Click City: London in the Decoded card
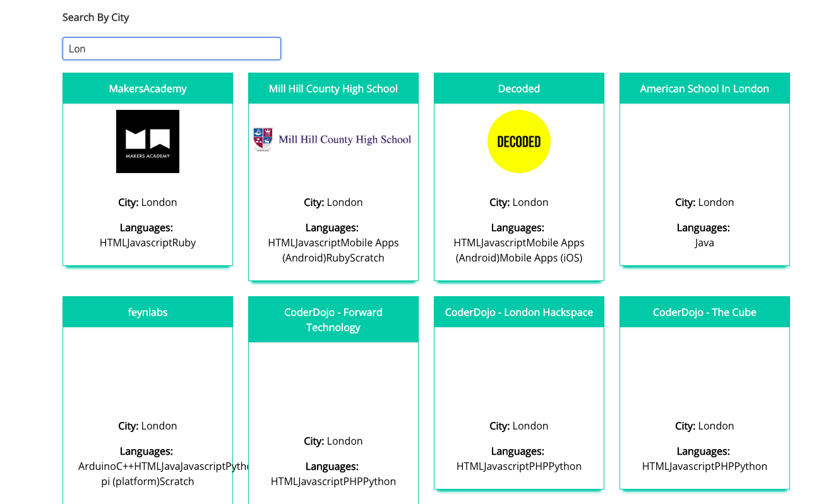The width and height of the screenshot is (826, 504). click(x=519, y=202)
